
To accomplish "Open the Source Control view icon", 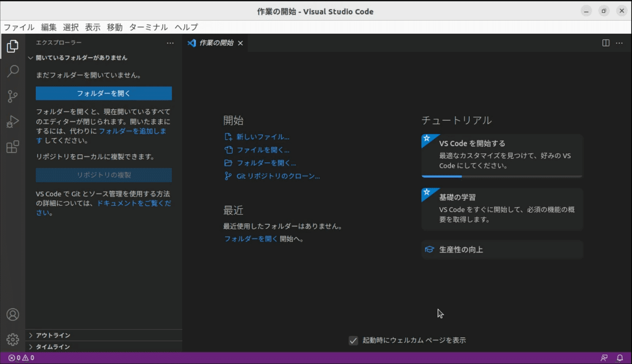I will (x=13, y=96).
